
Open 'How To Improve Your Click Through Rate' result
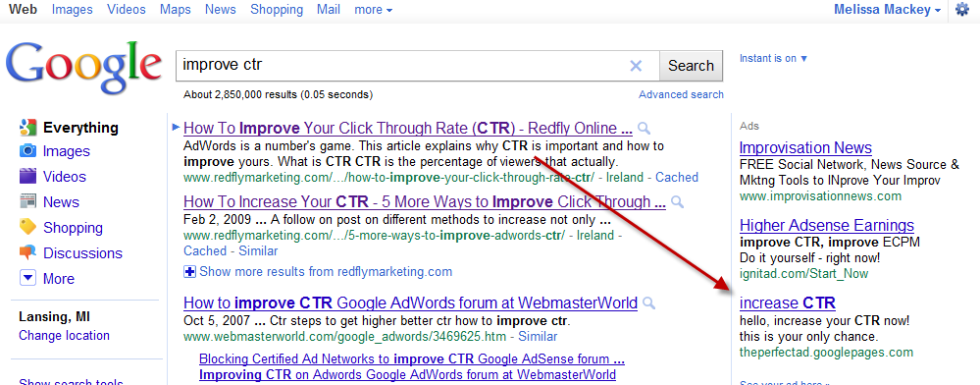[x=408, y=129]
